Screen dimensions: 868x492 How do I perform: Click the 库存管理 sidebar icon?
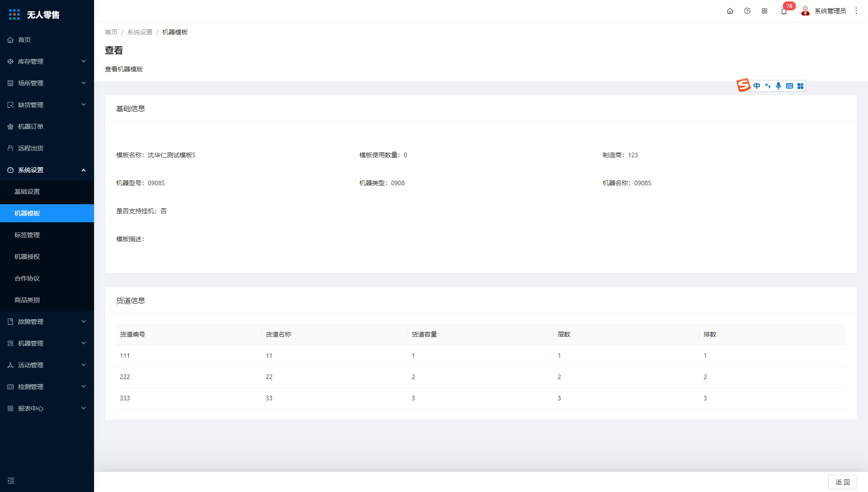click(10, 61)
